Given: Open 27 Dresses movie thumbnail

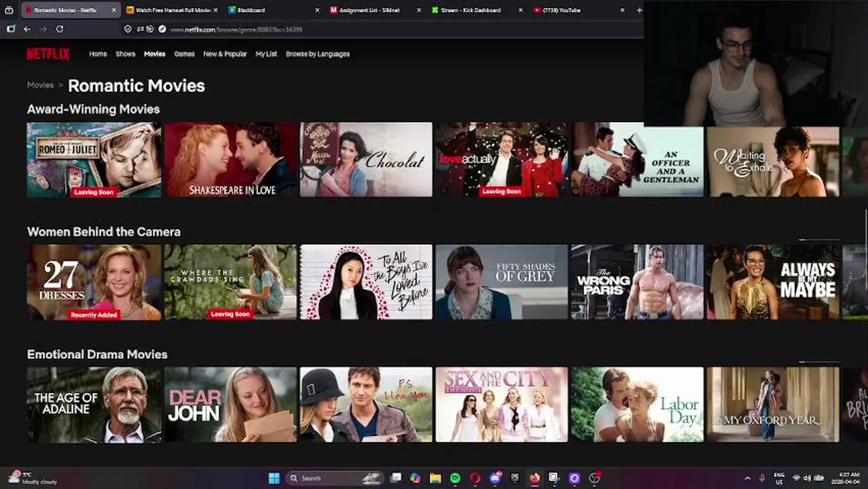Looking at the screenshot, I should click(94, 282).
